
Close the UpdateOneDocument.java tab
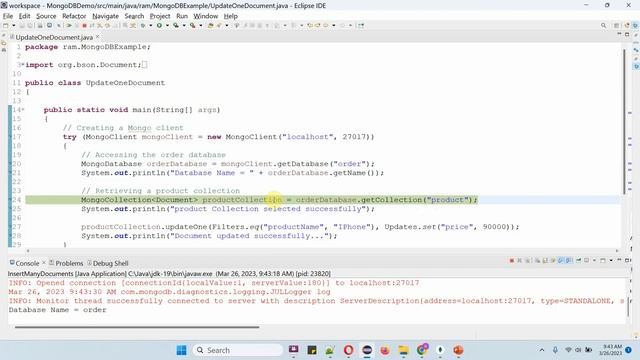pyautogui.click(x=98, y=37)
